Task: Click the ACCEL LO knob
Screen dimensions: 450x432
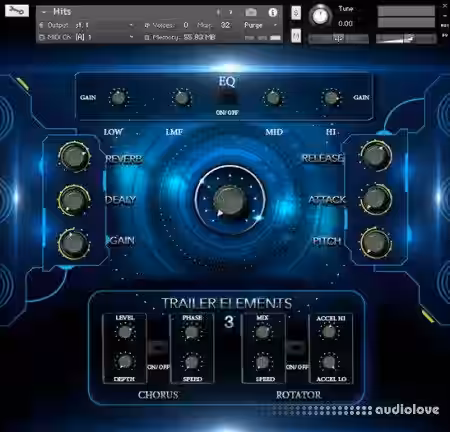Action: pyautogui.click(x=329, y=362)
